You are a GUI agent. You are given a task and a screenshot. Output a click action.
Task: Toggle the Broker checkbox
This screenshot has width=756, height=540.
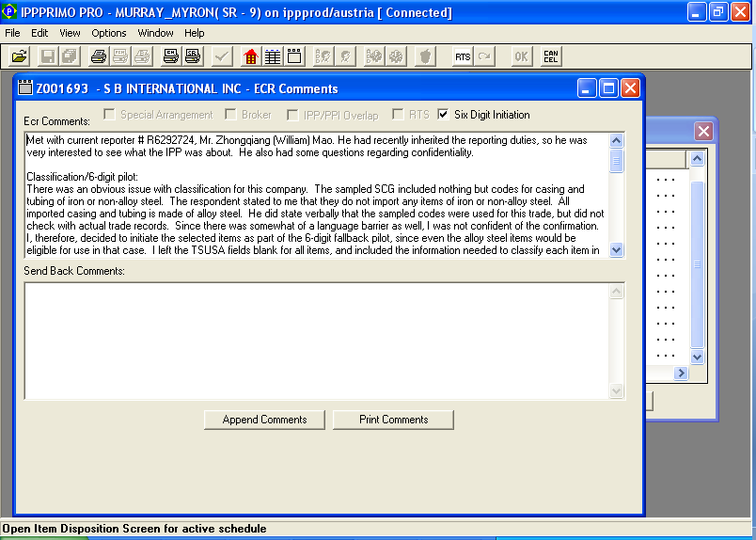pos(231,115)
